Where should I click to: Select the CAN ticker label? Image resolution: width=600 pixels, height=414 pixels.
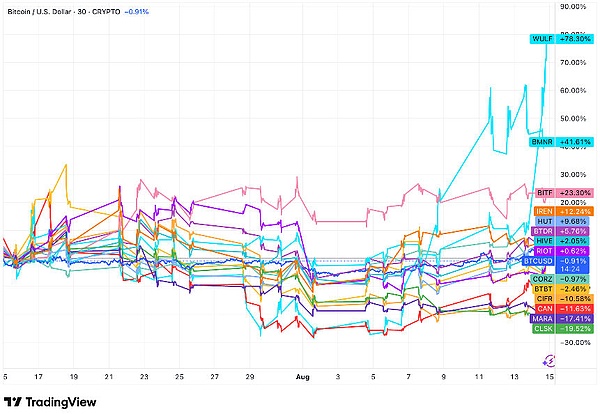(x=545, y=309)
